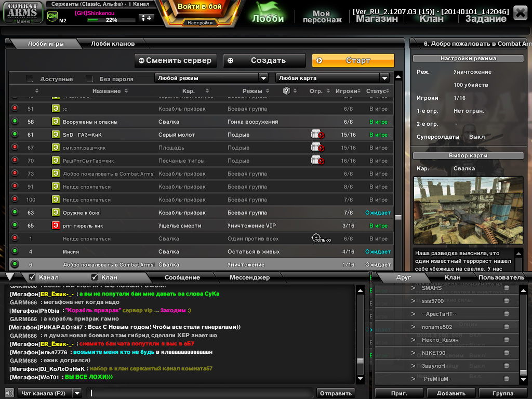Click the green Э badge of room 63

point(56,212)
